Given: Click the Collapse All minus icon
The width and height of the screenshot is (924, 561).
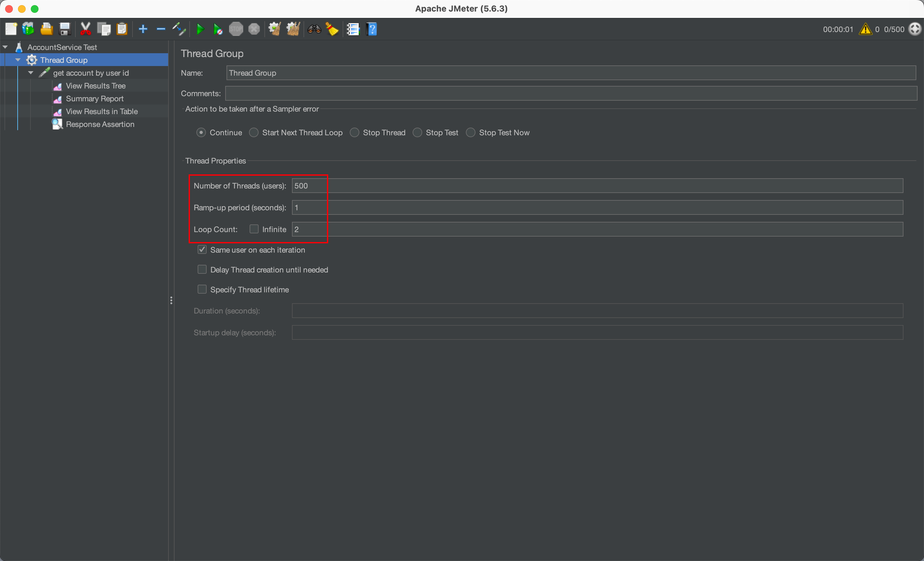Looking at the screenshot, I should click(161, 29).
